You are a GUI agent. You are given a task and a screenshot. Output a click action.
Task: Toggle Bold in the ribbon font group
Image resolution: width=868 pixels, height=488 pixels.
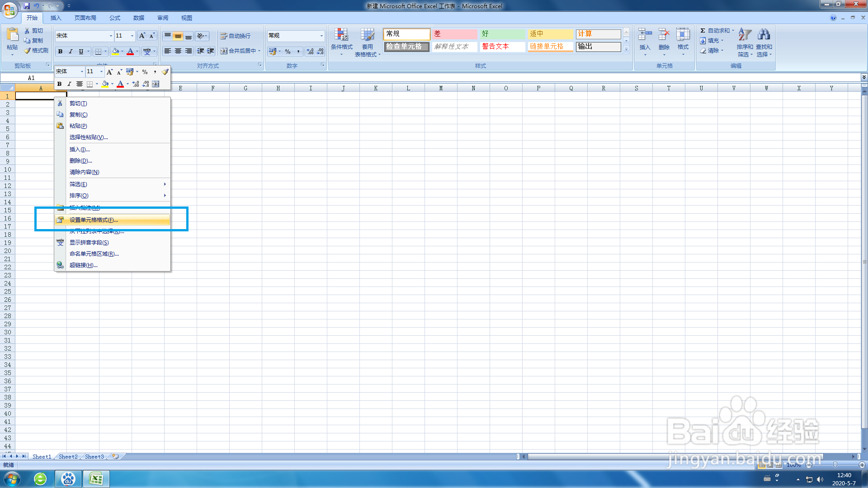(x=60, y=52)
